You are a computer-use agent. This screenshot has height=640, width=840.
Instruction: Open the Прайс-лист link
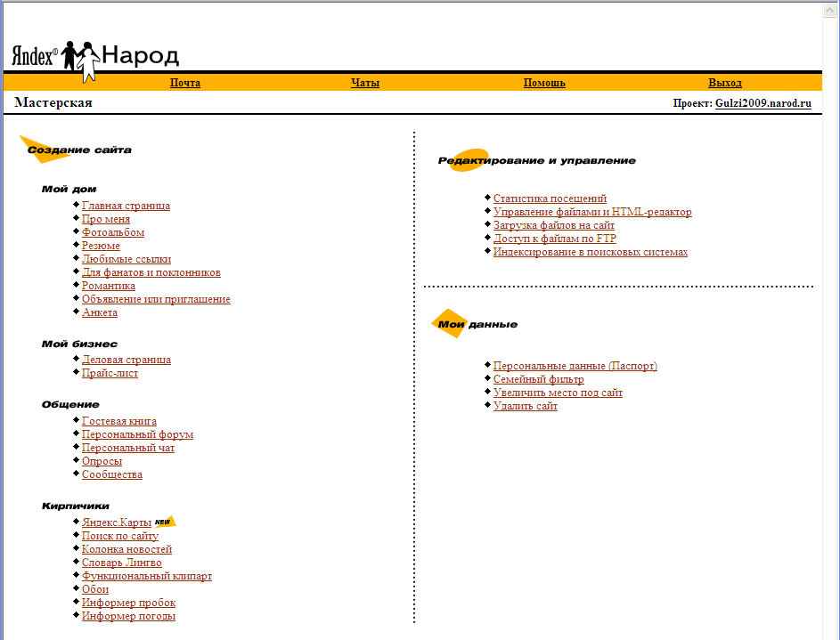110,373
